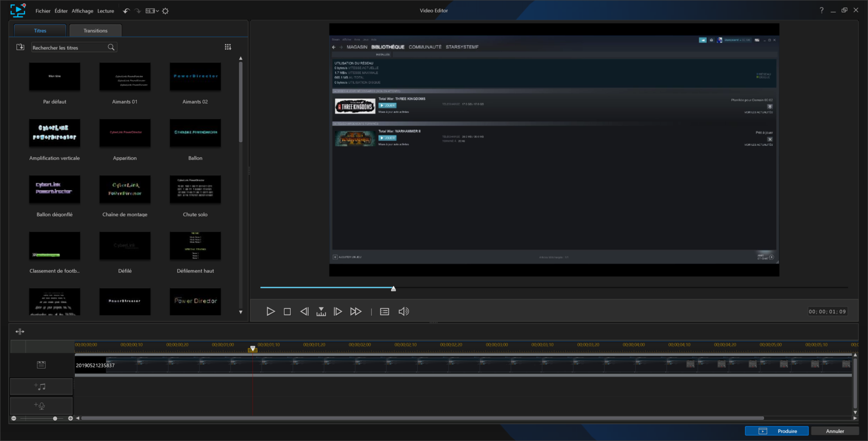Click timeline zoom out minus button

(x=14, y=418)
